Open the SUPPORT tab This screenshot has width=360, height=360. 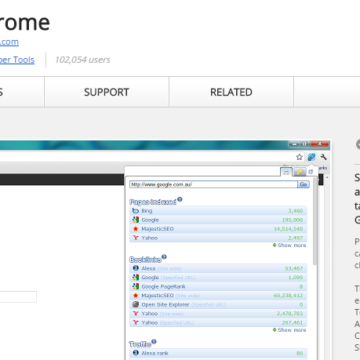pyautogui.click(x=106, y=92)
